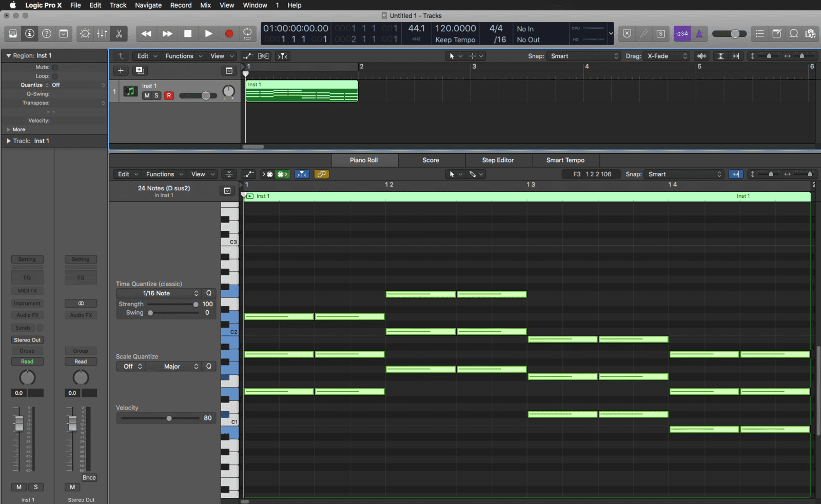Open the Mix menu

pyautogui.click(x=205, y=5)
